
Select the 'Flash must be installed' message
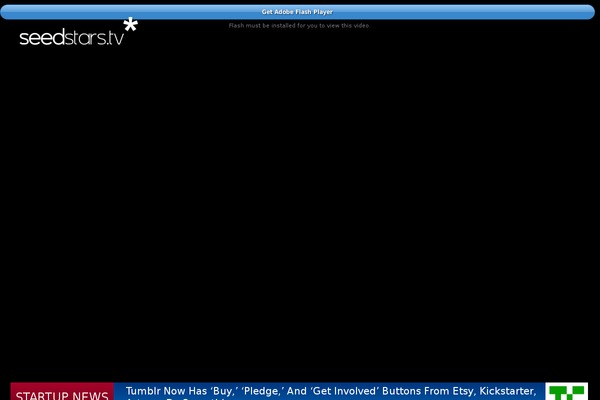pos(299,26)
